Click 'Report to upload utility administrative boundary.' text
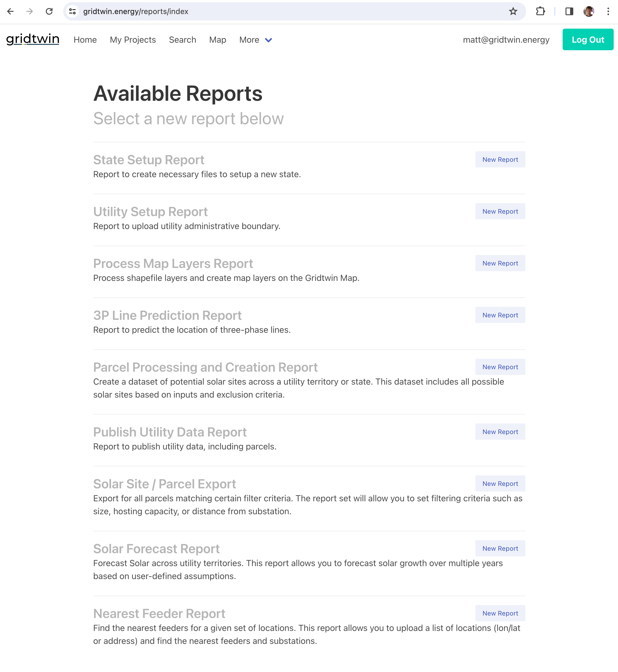This screenshot has height=672, width=618. click(x=187, y=226)
